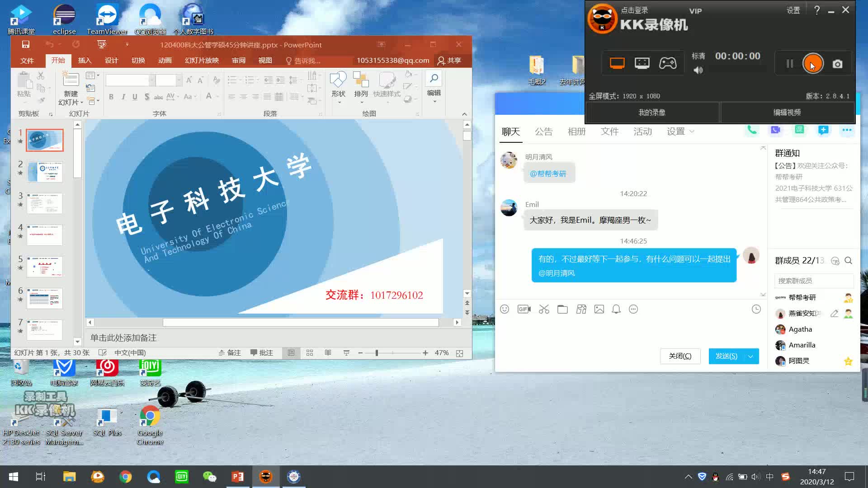This screenshot has width=868, height=488.
Task: Click the scissors screenshot icon in chat toolbar
Action: click(x=544, y=309)
